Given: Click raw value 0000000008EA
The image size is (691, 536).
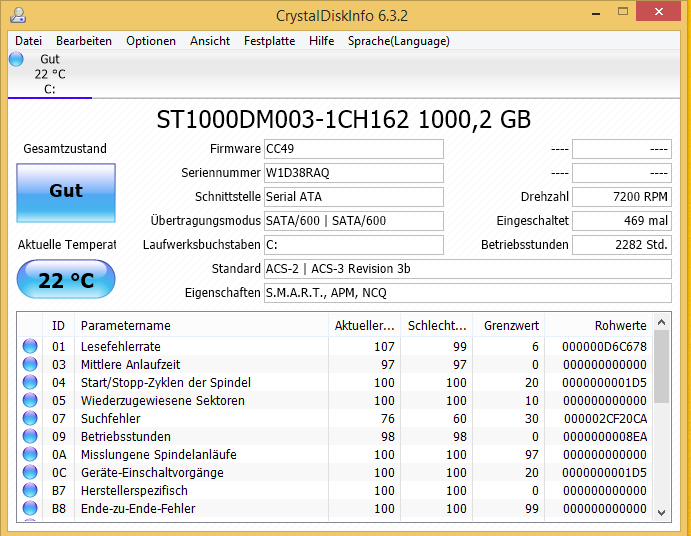Looking at the screenshot, I should (605, 437).
